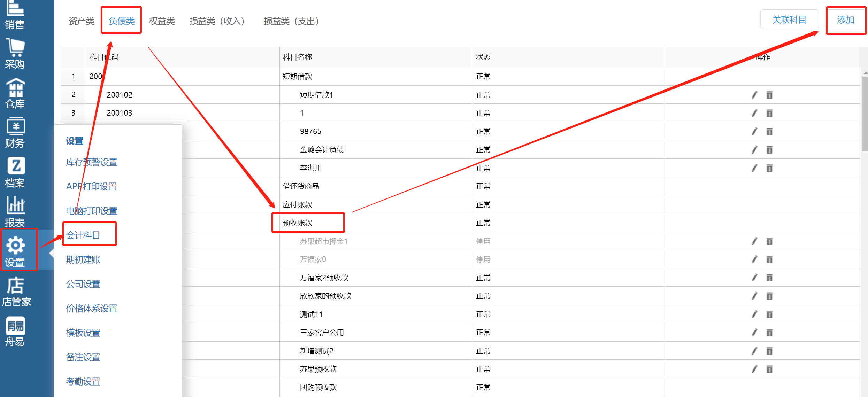Screen dimensions: 868x397
Task: Select the 团购预收款 row
Action: [461, 387]
